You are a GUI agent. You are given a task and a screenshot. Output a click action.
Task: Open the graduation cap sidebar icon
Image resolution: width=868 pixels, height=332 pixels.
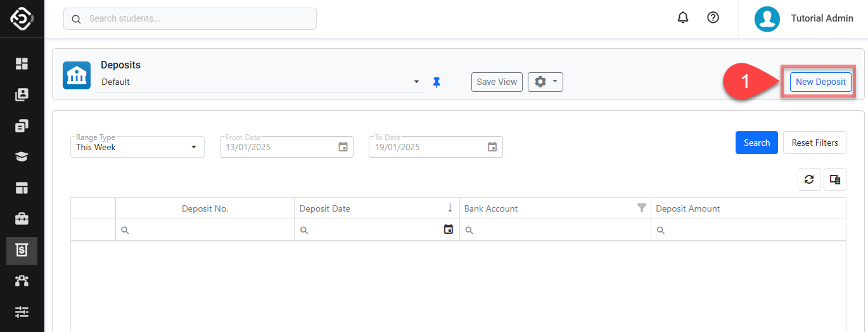[x=22, y=157]
